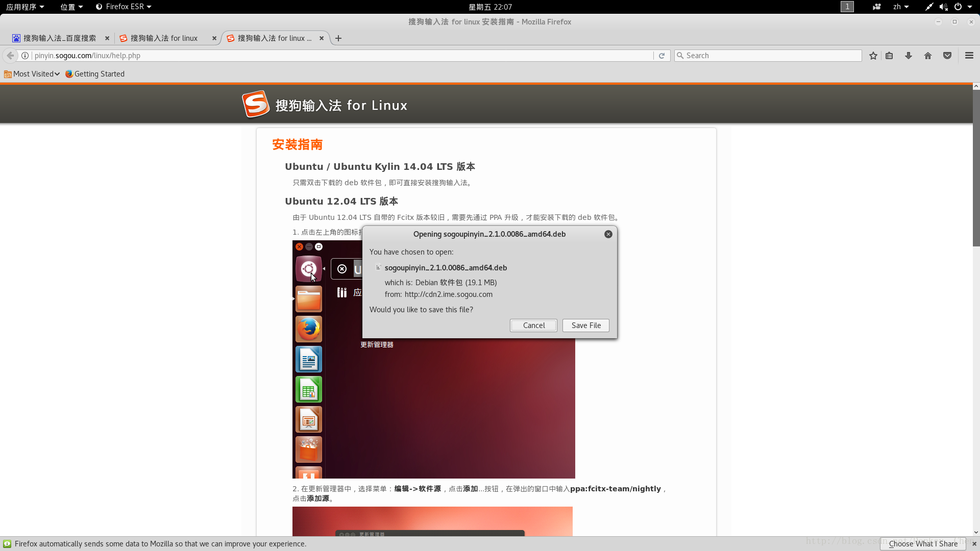
Task: Close the middle 搜狗输入法 for linux tab
Action: tap(214, 38)
